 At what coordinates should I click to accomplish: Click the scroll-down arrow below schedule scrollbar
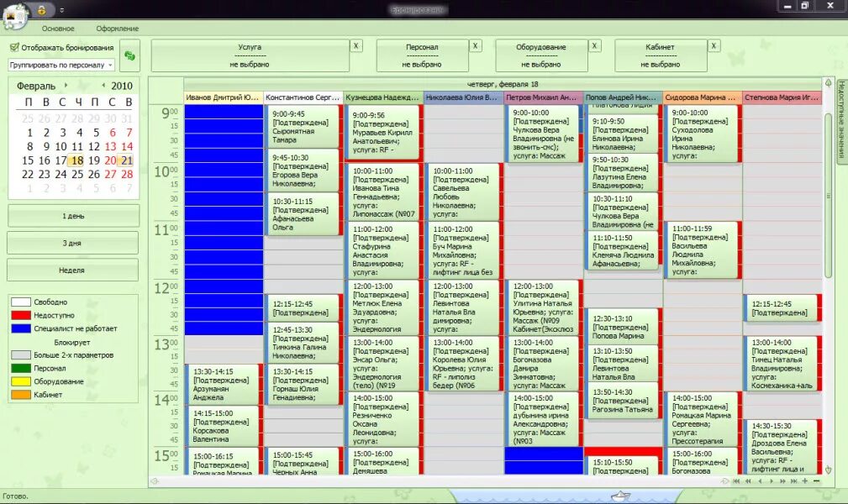[x=828, y=470]
